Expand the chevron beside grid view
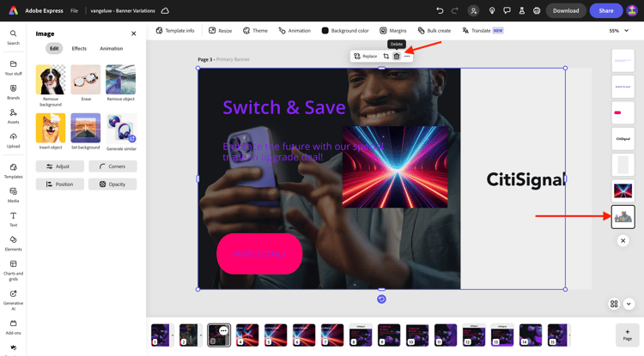Image resolution: width=644 pixels, height=356 pixels. click(629, 304)
